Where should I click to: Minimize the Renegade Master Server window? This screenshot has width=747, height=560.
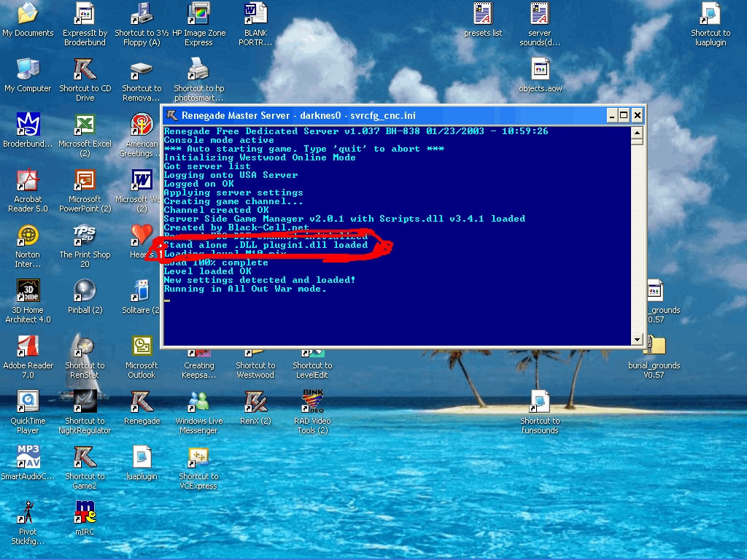coord(611,115)
